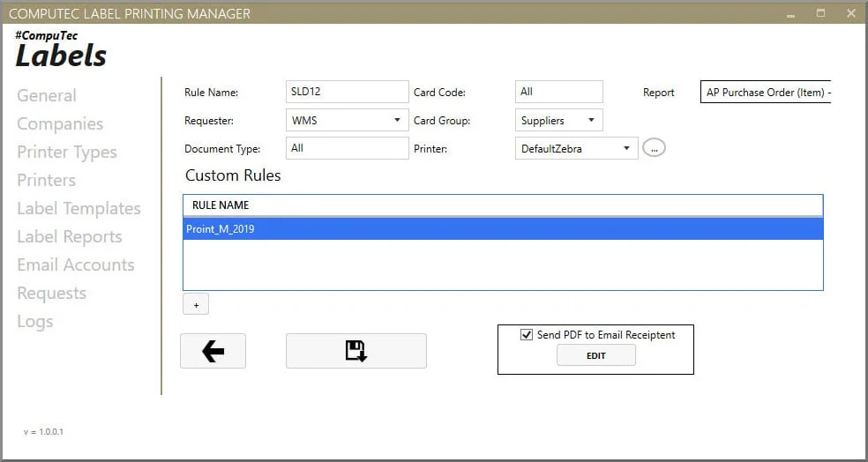Open the Requester dropdown
Viewport: 868px width, 462px height.
347,120
